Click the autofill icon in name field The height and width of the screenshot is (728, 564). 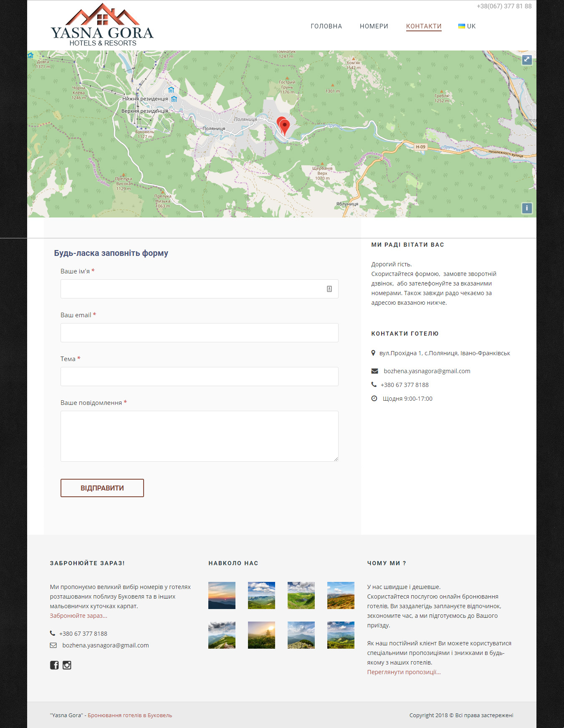pyautogui.click(x=329, y=289)
